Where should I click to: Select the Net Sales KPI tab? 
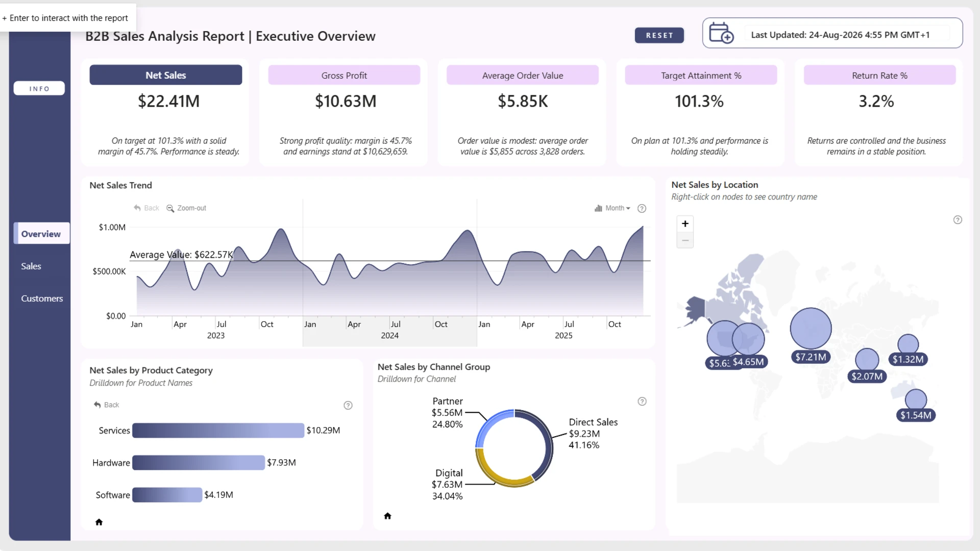[166, 75]
